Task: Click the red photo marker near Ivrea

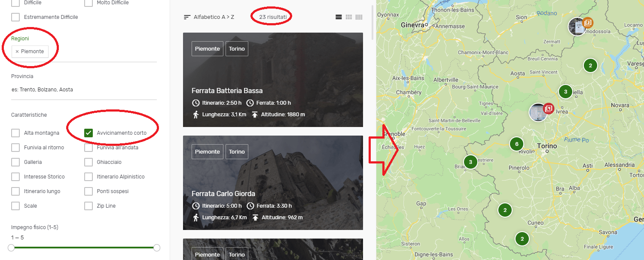Action: 548,108
